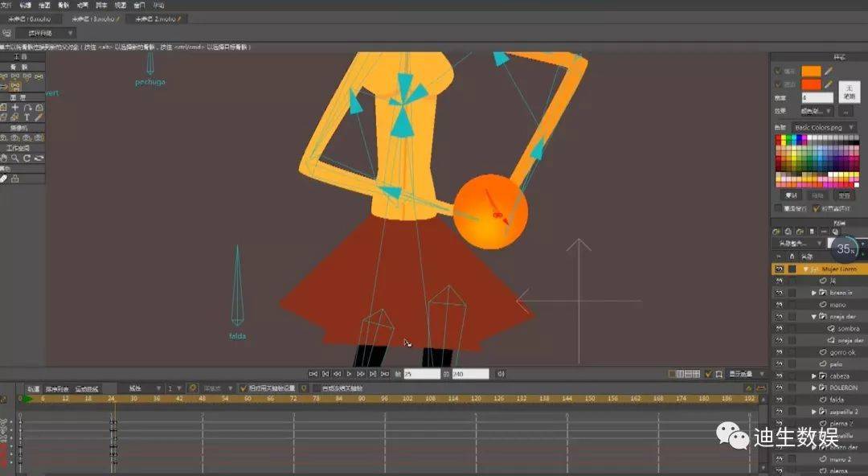868x476 pixels.
Task: Open the first menu in menu bar
Action: (6, 5)
